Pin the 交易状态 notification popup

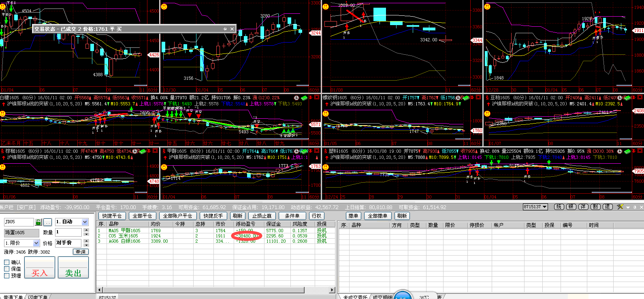coord(225,29)
